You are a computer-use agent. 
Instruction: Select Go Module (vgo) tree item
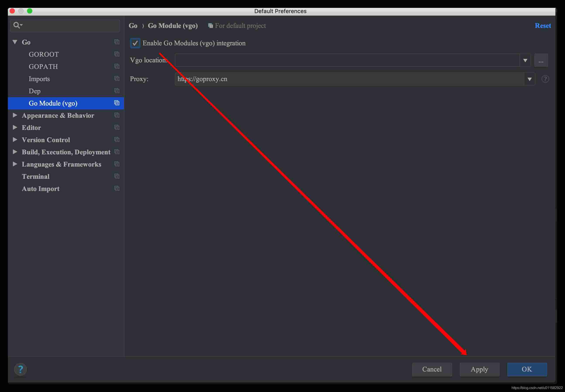66,103
